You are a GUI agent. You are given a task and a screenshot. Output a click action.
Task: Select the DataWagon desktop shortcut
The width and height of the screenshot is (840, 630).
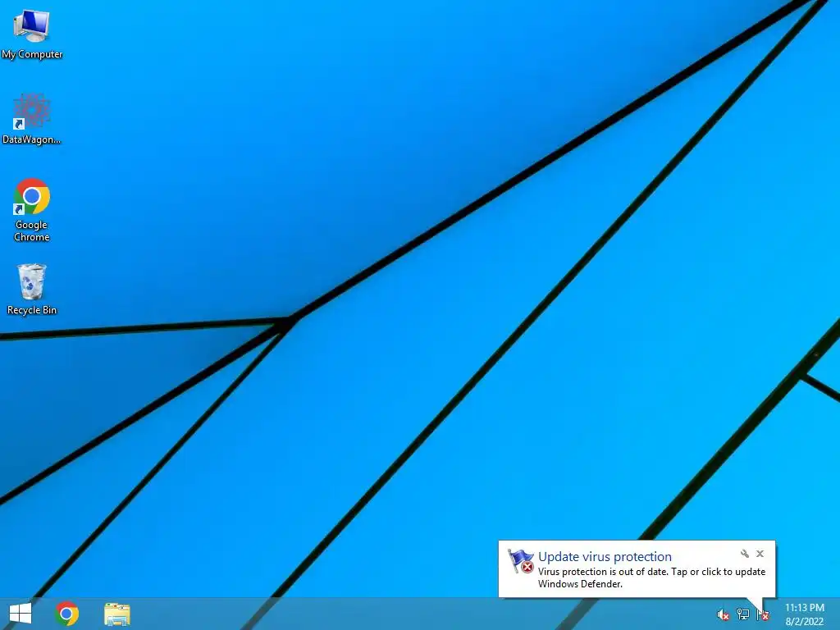click(x=32, y=119)
